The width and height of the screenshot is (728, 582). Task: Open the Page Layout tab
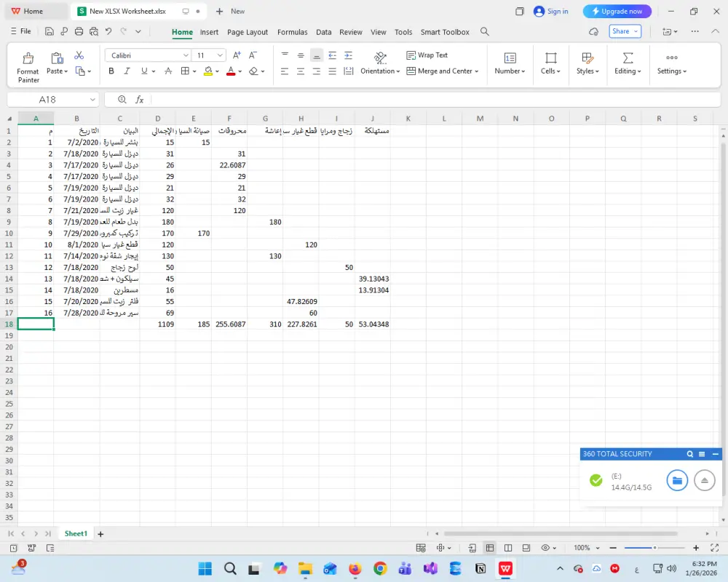[x=247, y=32]
